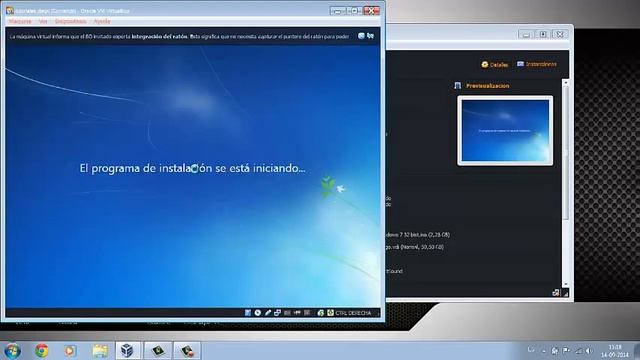Click the Previsualización header in the Manager
640x360 pixels.
coord(487,86)
